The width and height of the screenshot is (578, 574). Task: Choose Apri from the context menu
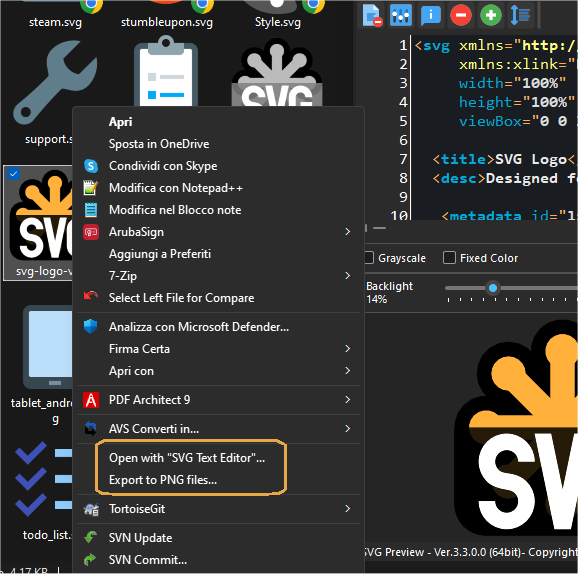[218, 122]
